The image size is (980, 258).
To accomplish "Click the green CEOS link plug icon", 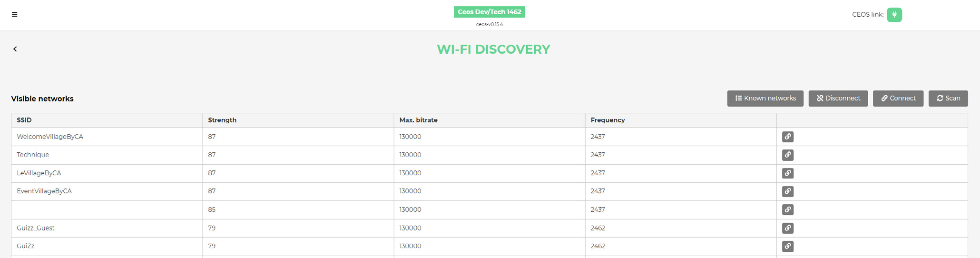I will coord(894,15).
